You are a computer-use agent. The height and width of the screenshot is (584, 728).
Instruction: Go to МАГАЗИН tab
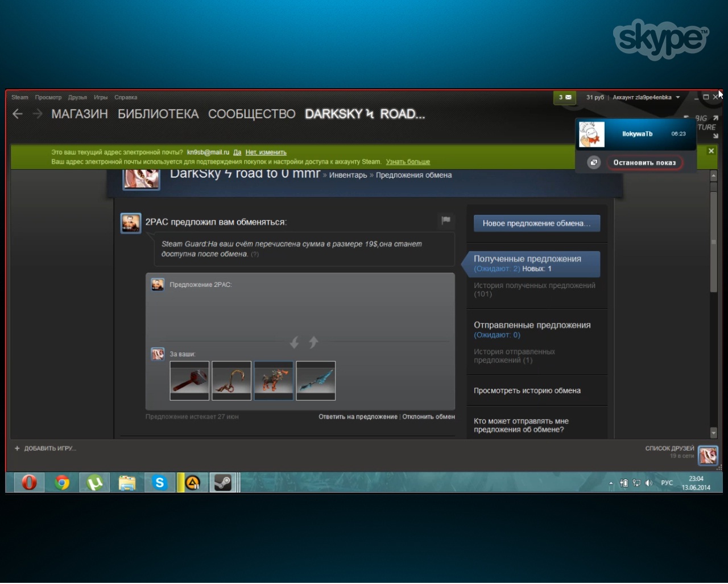pyautogui.click(x=80, y=114)
